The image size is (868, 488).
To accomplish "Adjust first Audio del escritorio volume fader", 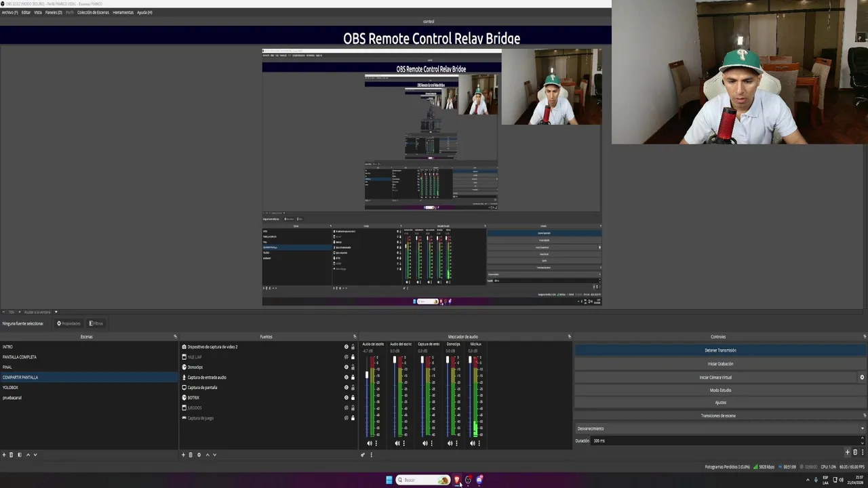I will click(x=368, y=375).
